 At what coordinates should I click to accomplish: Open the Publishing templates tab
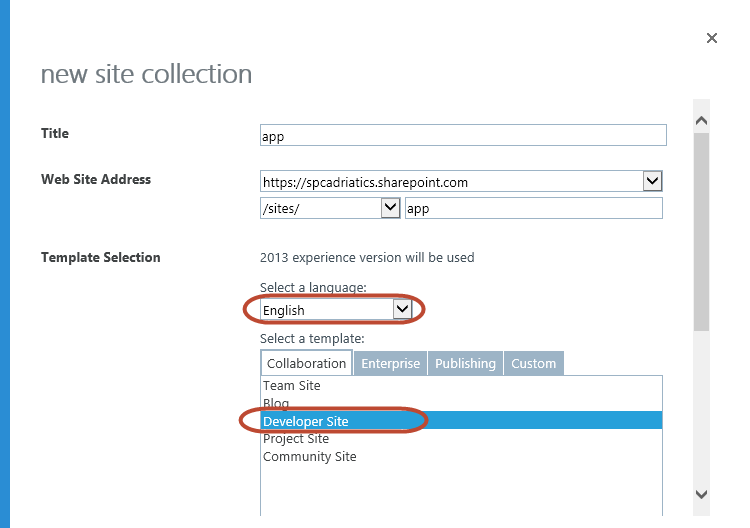465,363
